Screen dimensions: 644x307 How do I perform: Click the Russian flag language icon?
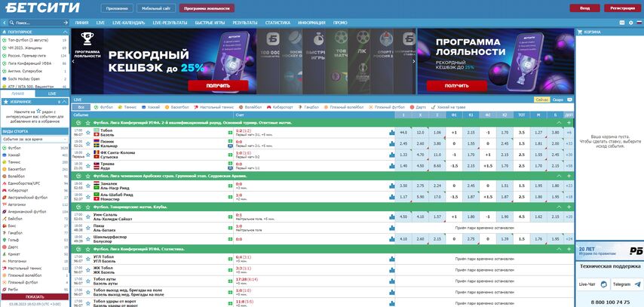[639, 23]
